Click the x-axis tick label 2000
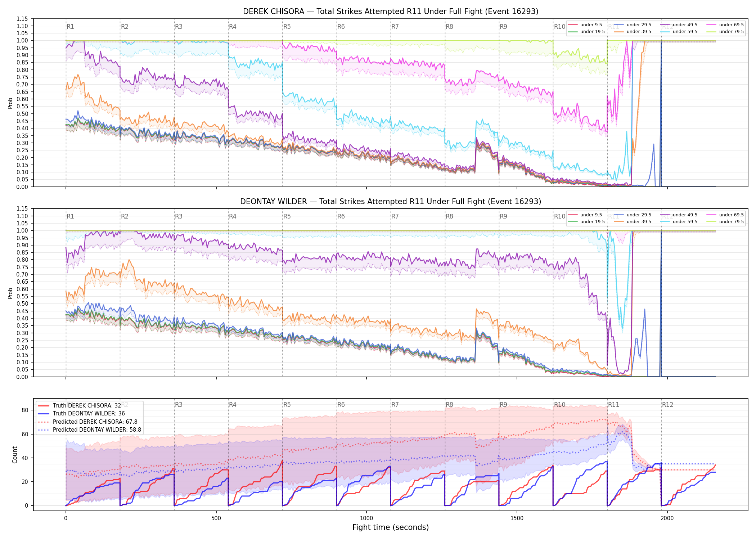 (x=667, y=518)
